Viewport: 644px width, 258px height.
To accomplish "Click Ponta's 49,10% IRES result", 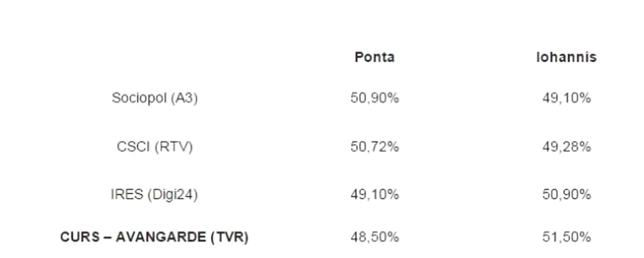I will click(x=374, y=194).
